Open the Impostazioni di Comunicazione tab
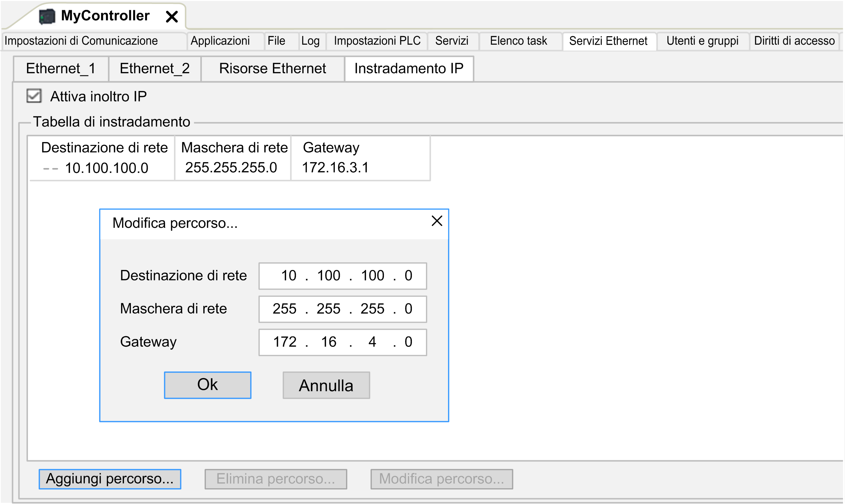This screenshot has height=504, width=845. 81,41
